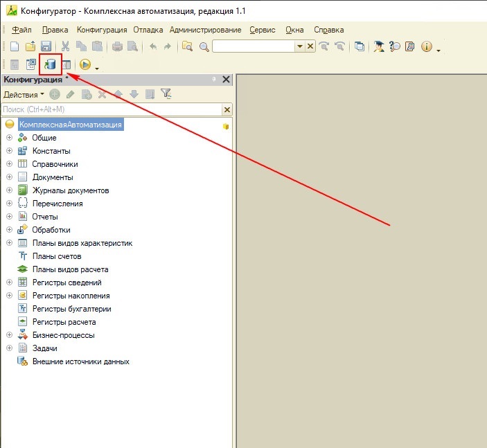Click the Copy toolbar icon

(81, 46)
